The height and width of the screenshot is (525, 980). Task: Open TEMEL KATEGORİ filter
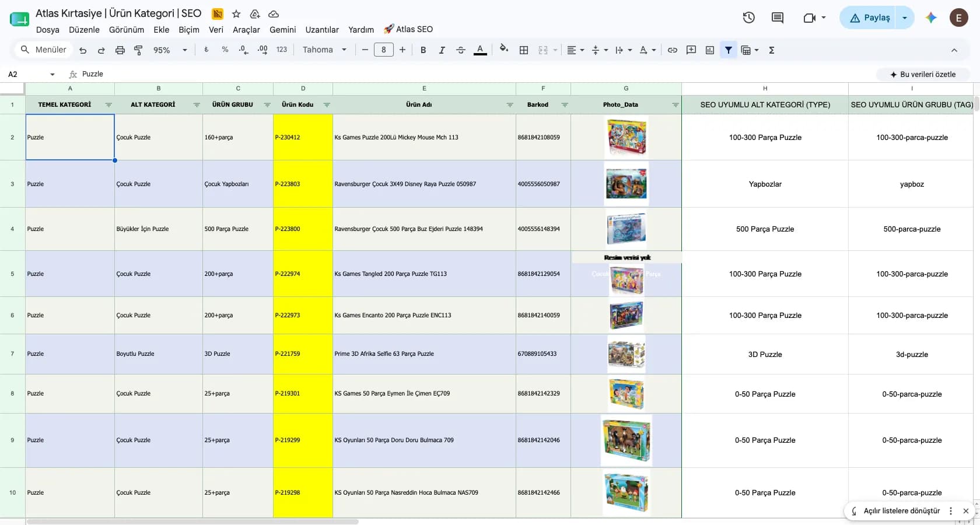pos(108,105)
